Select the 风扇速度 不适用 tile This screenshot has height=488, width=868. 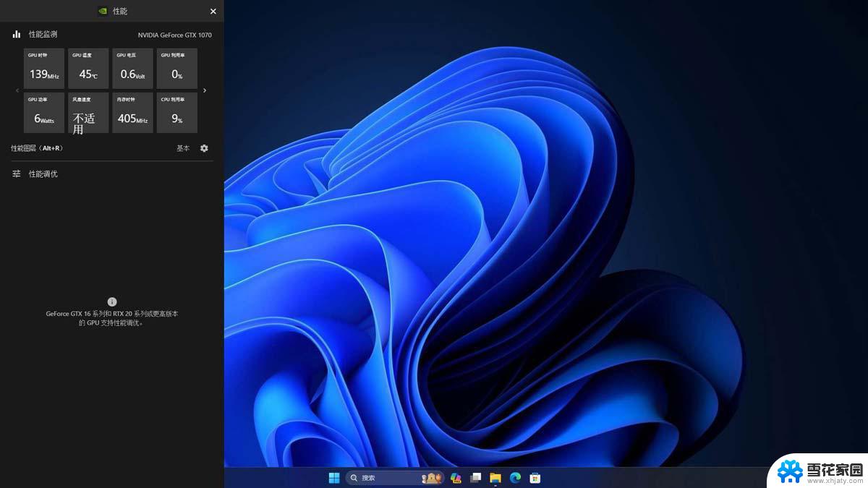click(88, 113)
